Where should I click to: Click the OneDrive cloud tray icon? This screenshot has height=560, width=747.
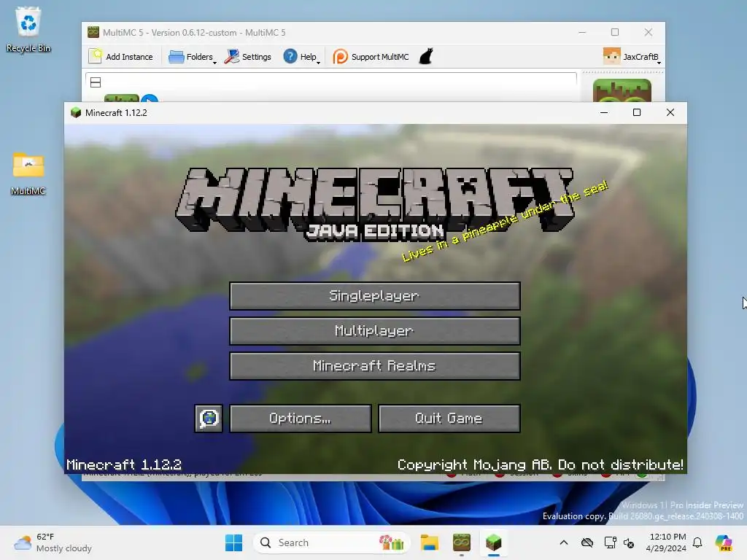click(587, 542)
